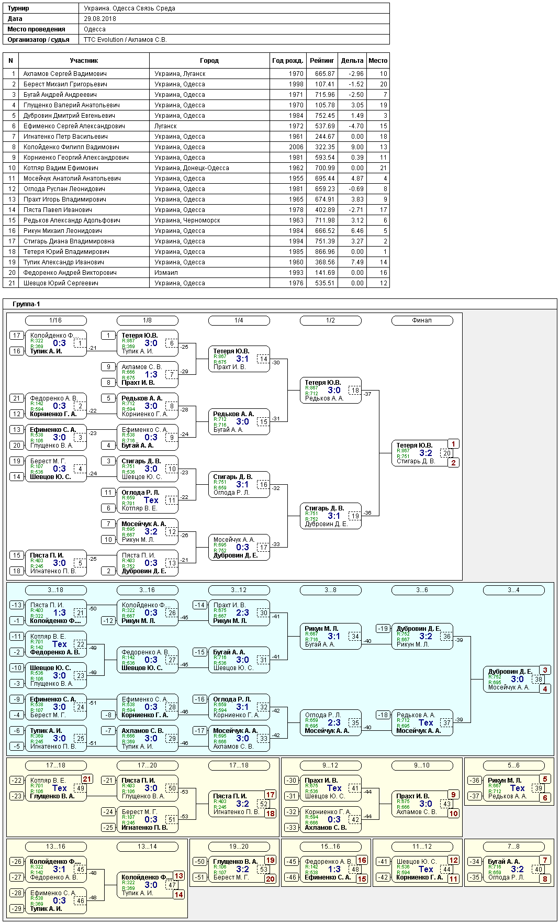Click participant Тетеря Юрий Владимирович row name
Image resolution: width=560 pixels, height=924 pixels.
tap(66, 252)
